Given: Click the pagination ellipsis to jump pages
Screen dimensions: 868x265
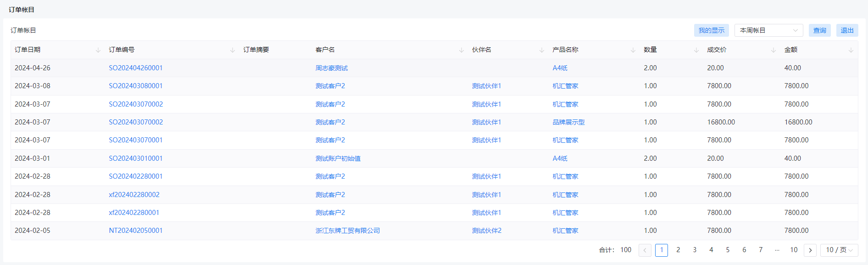Looking at the screenshot, I should pos(777,250).
